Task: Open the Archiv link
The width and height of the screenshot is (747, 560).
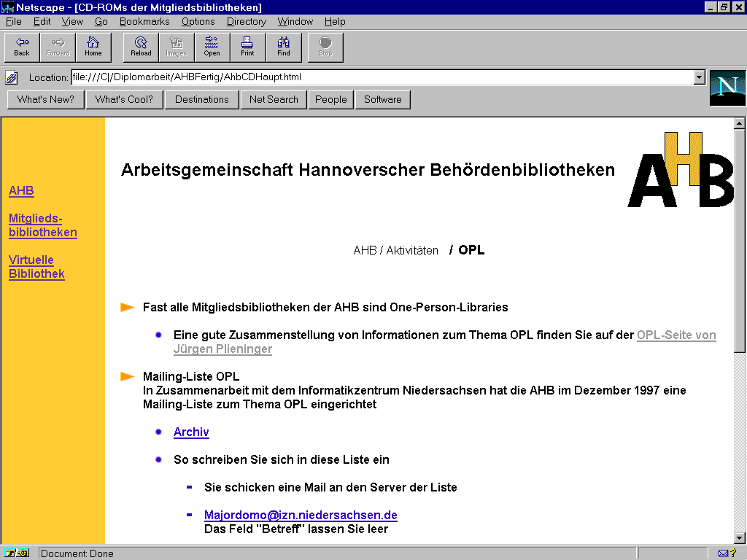Action: 191,432
